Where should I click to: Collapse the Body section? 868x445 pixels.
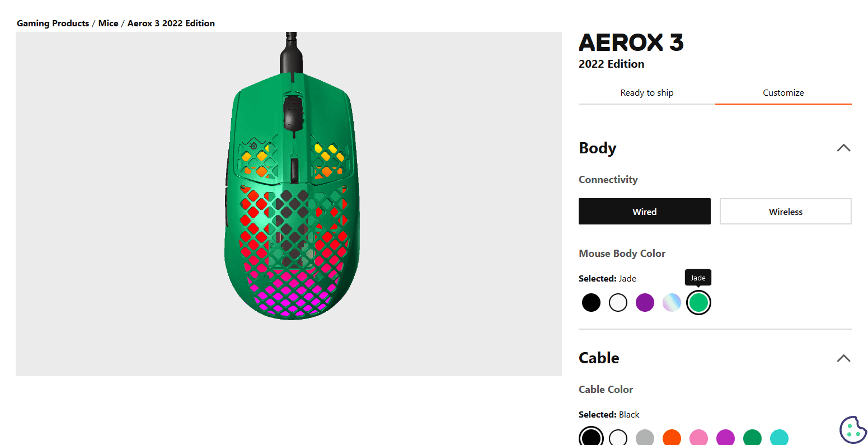coord(843,148)
